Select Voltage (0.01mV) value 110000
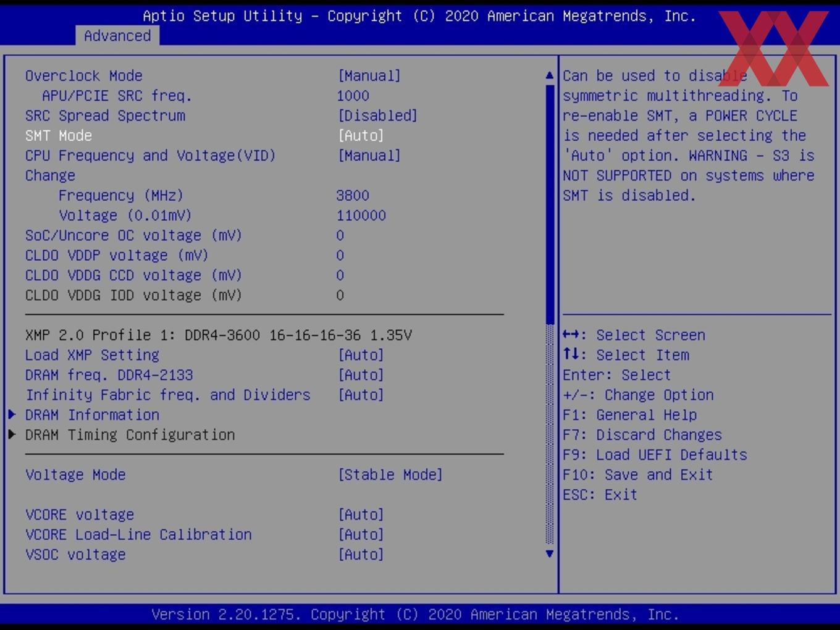This screenshot has width=840, height=630. 361,216
